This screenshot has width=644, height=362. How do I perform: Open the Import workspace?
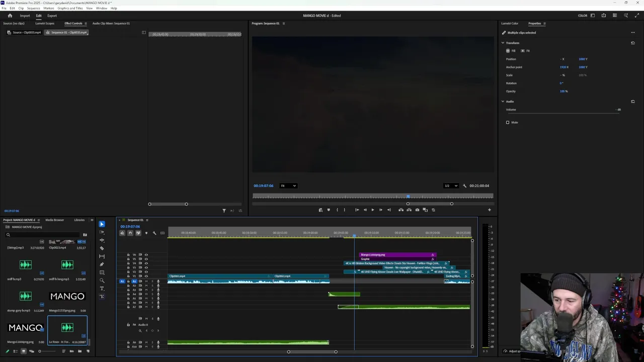(25, 16)
